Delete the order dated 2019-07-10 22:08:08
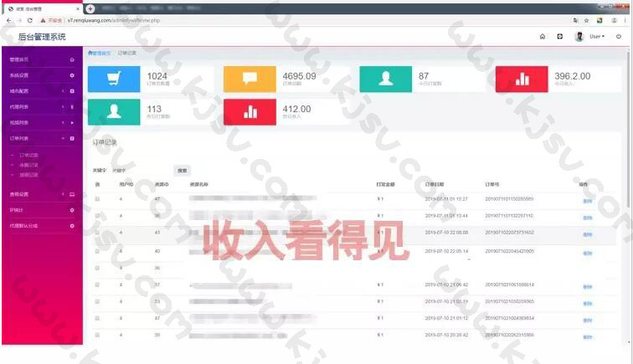The height and width of the screenshot is (364, 633). tap(588, 234)
